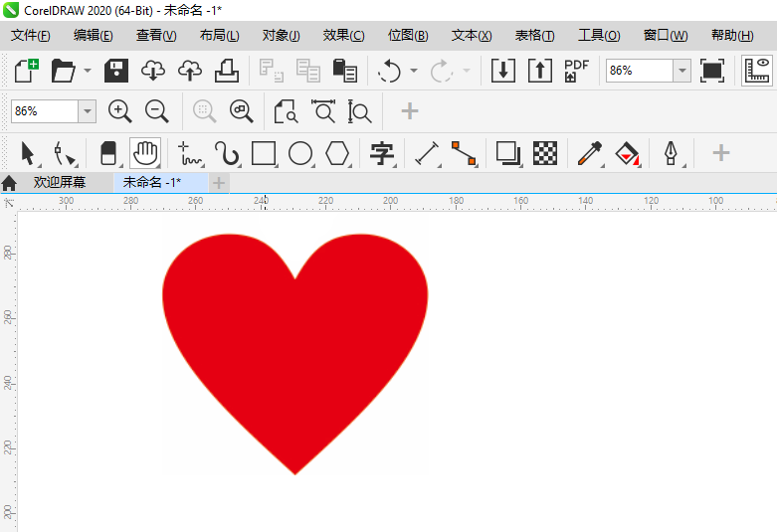Publish to PDF icon

(576, 71)
